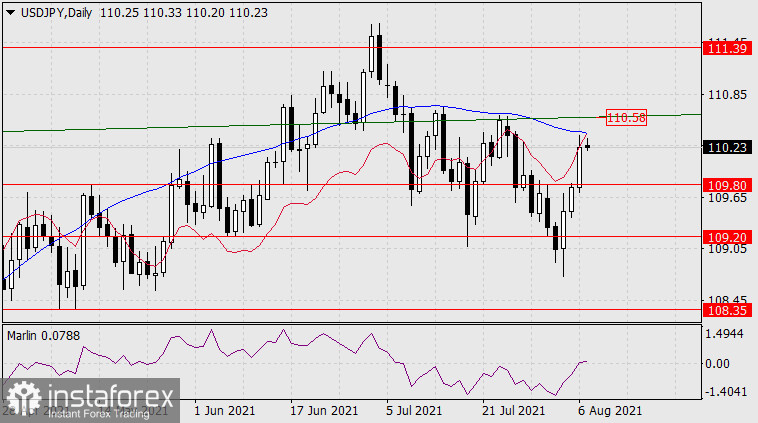Viewport: 758px width, 423px height.
Task: Click the 21 Jul 2021 date label
Action: pos(512,410)
